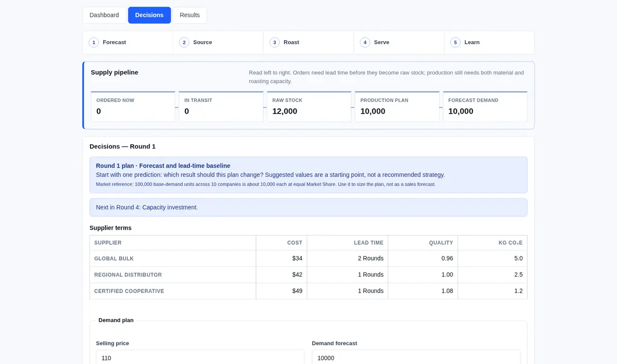
Task: Click the Quality column header
Action: pyautogui.click(x=423, y=243)
